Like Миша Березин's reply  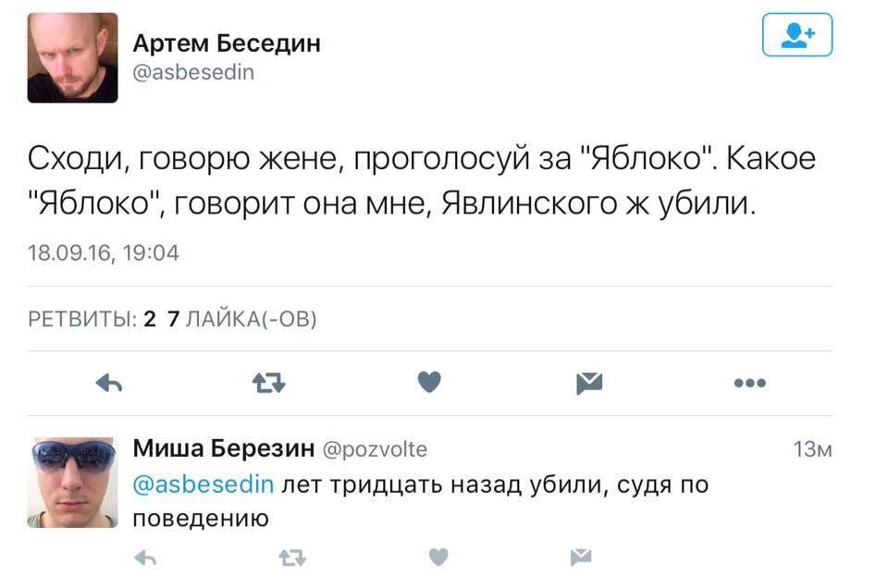(439, 557)
